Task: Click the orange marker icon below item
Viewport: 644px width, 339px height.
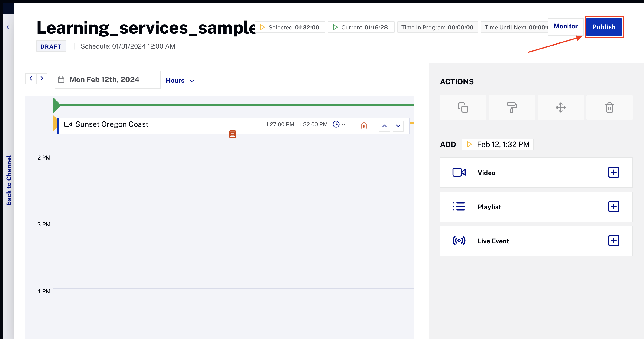Action: pyautogui.click(x=232, y=134)
